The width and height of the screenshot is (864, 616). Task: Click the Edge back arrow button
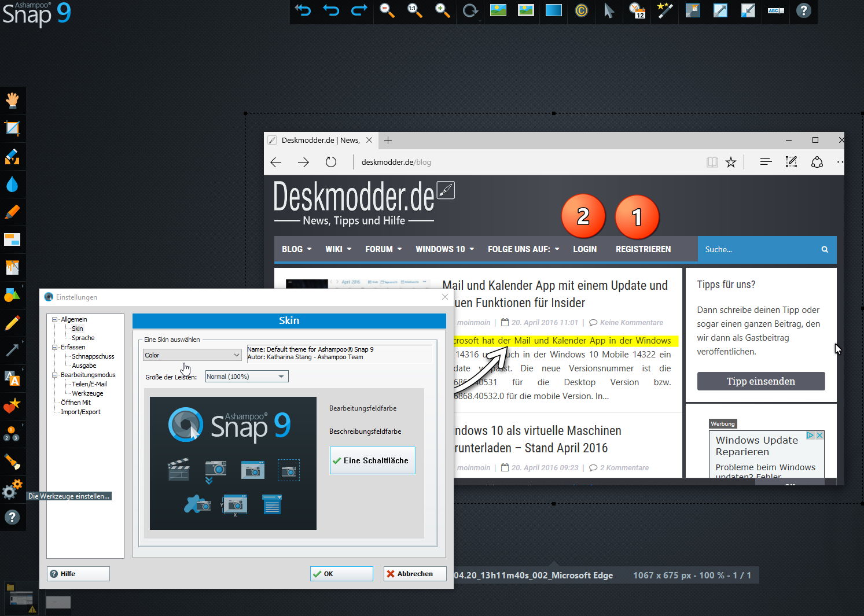point(276,163)
